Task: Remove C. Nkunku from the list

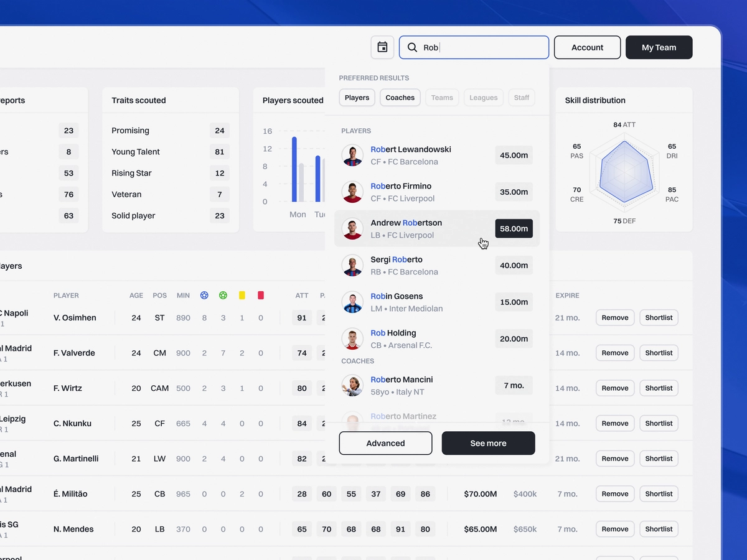Action: pyautogui.click(x=615, y=423)
